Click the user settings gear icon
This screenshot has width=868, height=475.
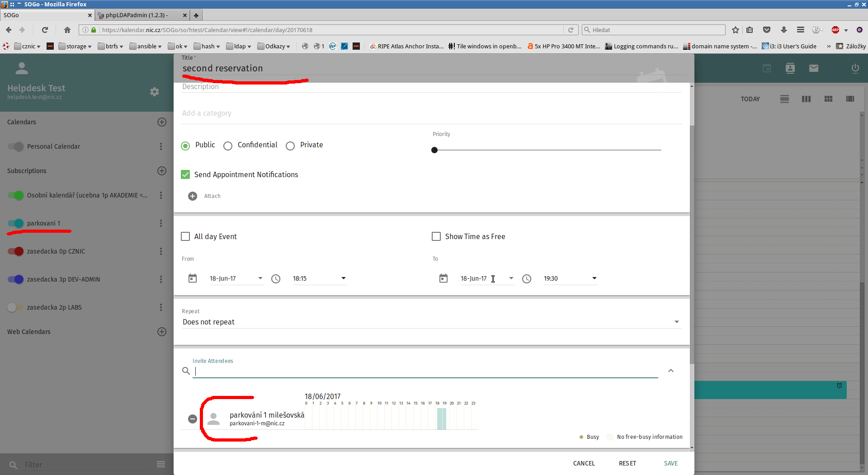[155, 92]
